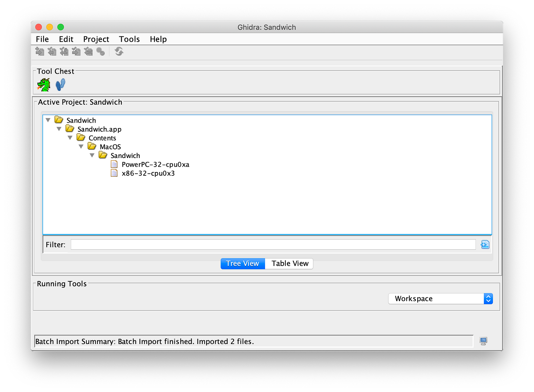Open the Tools menu
This screenshot has height=392, width=534.
click(129, 39)
